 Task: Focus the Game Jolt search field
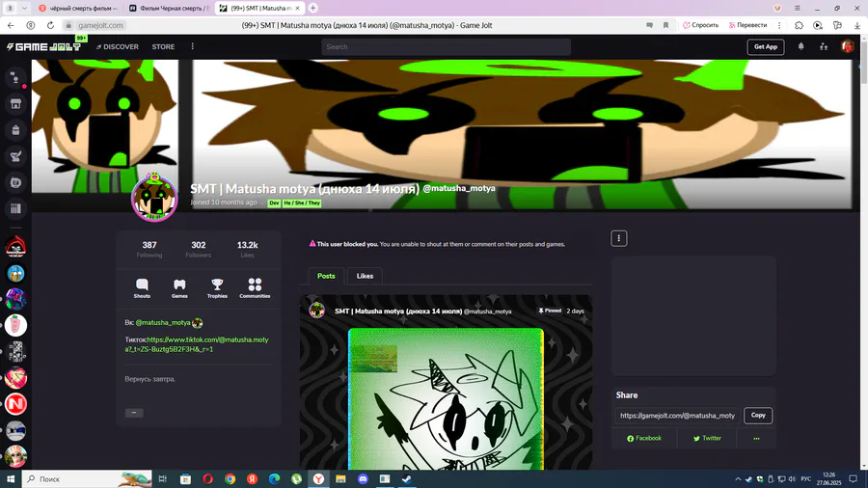(x=447, y=47)
